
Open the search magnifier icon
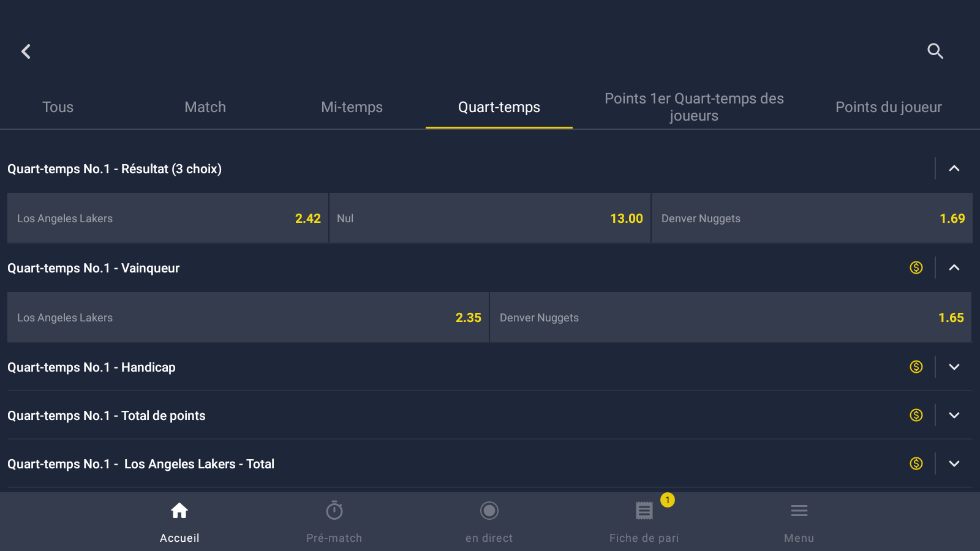click(935, 51)
